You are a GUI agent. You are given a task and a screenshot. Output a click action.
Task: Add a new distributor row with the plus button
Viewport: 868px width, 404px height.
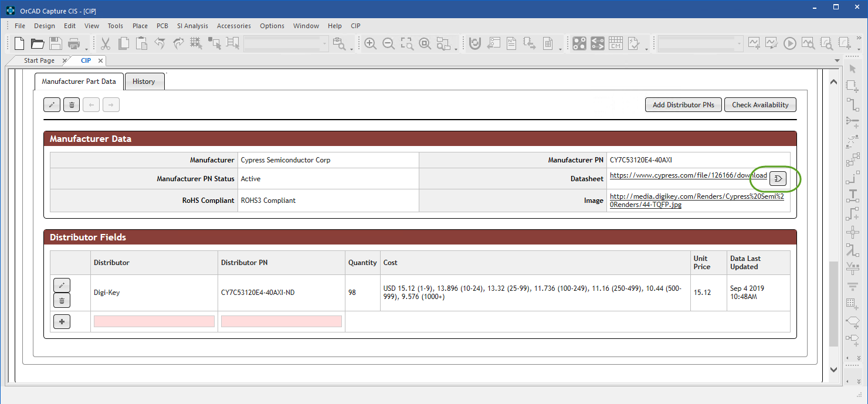[62, 321]
